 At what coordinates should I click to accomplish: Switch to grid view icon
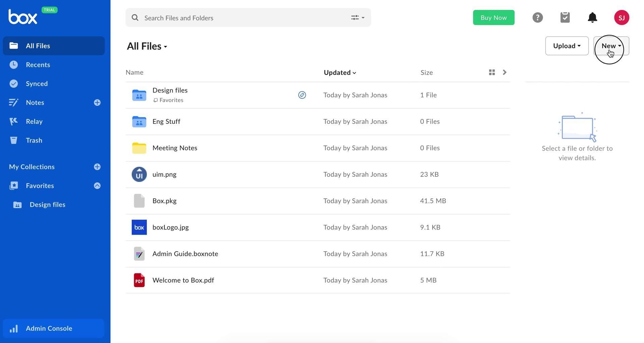492,72
